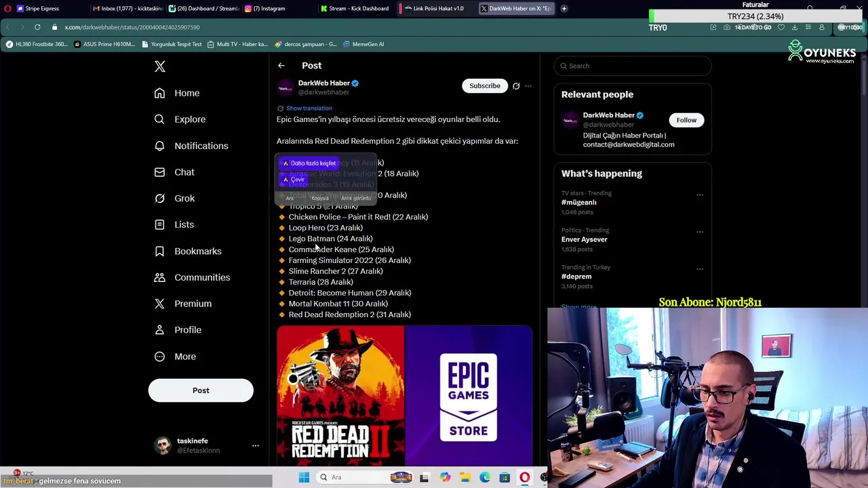Open the contact@darkwebdigital.com link
The image size is (868, 488).
point(629,144)
